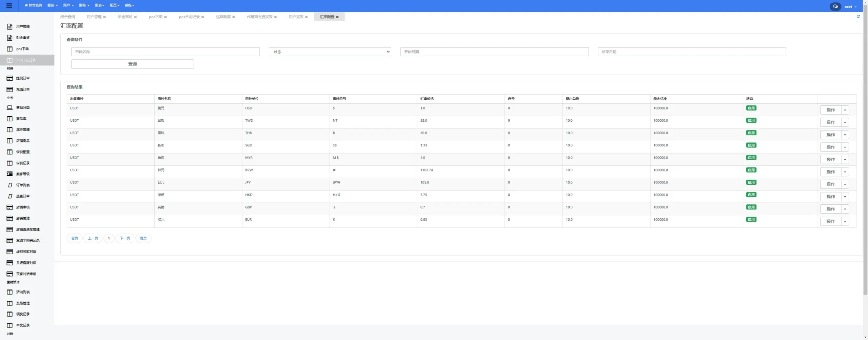Switch to the pos日志记录 tab

pos(189,17)
